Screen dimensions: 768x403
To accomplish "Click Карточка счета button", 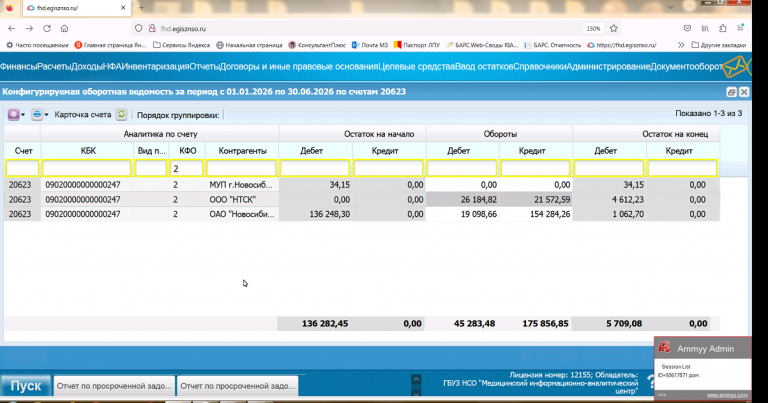I will pyautogui.click(x=83, y=115).
